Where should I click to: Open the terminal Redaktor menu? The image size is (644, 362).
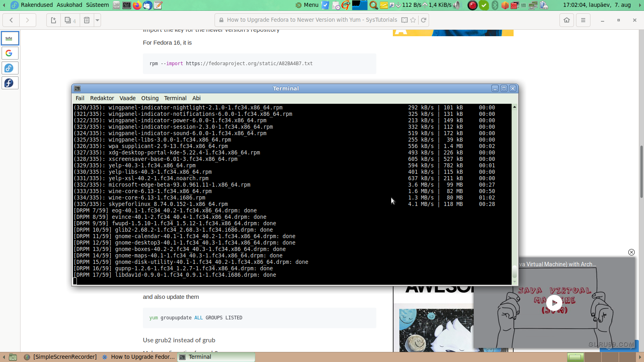click(102, 98)
